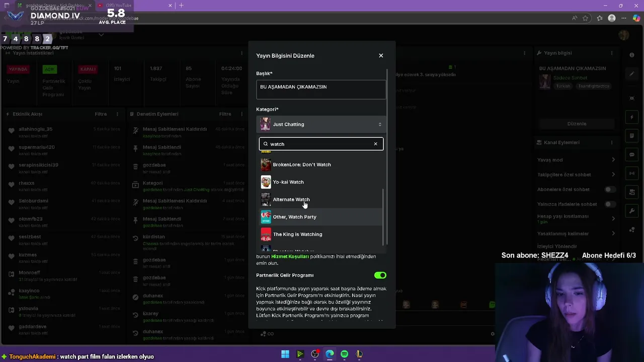This screenshot has height=362, width=644.
Task: Open Filtre in Denetim Eylemleri panel
Action: click(x=225, y=114)
